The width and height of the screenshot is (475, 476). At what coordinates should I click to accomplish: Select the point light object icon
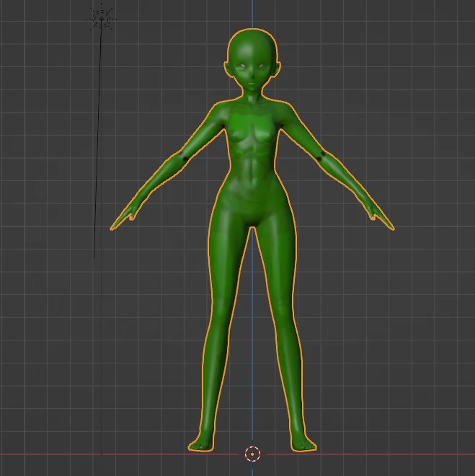[x=102, y=19]
